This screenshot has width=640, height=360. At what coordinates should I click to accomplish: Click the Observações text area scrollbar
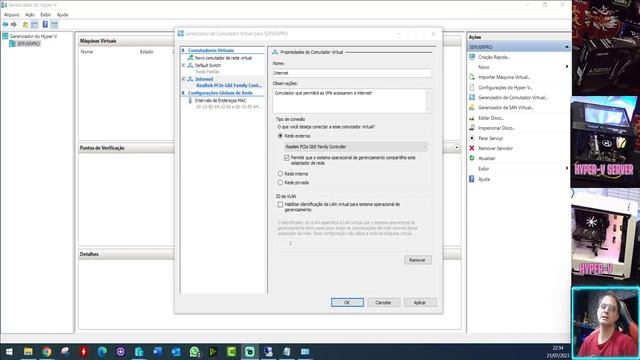click(428, 101)
